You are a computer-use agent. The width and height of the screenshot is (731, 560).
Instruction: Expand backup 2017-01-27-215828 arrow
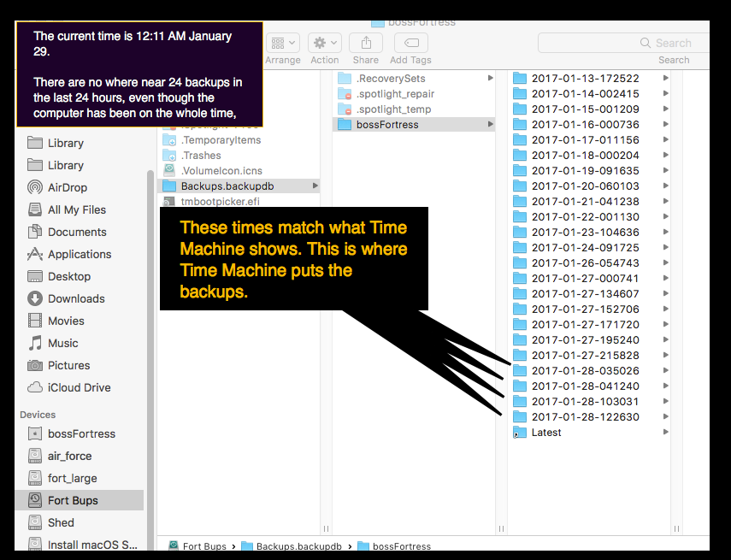666,355
